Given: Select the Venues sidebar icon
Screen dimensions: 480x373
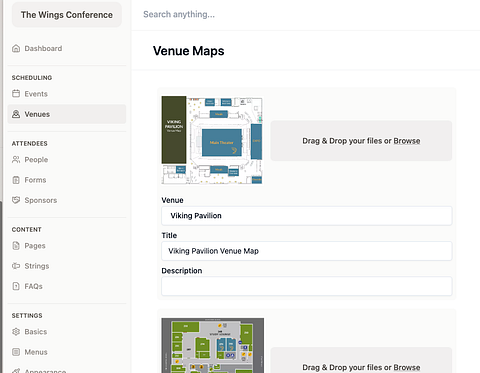Looking at the screenshot, I should coord(16,114).
